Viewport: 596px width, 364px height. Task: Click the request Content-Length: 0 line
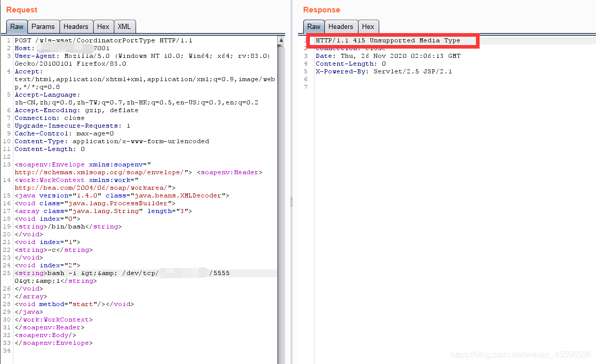(50, 149)
